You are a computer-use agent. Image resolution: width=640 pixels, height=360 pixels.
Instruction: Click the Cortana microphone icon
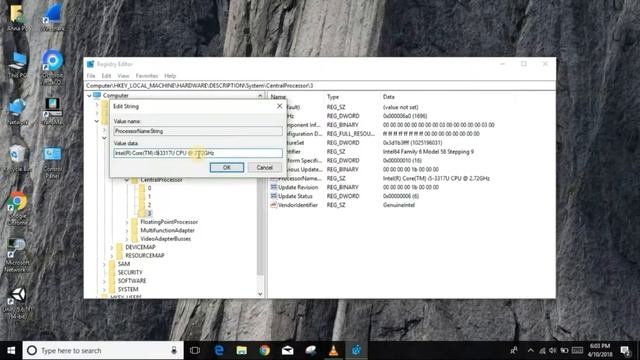click(x=174, y=351)
